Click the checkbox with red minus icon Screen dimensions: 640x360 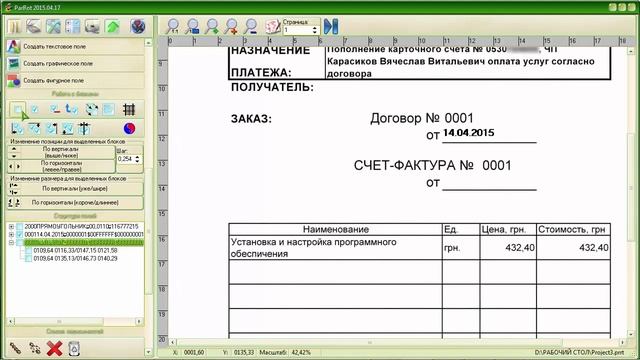pyautogui.click(x=54, y=109)
